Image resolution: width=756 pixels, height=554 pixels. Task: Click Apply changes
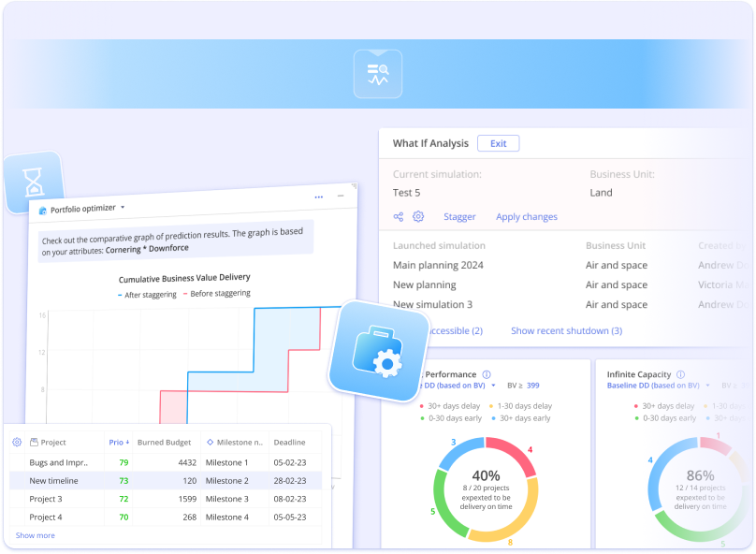(527, 217)
